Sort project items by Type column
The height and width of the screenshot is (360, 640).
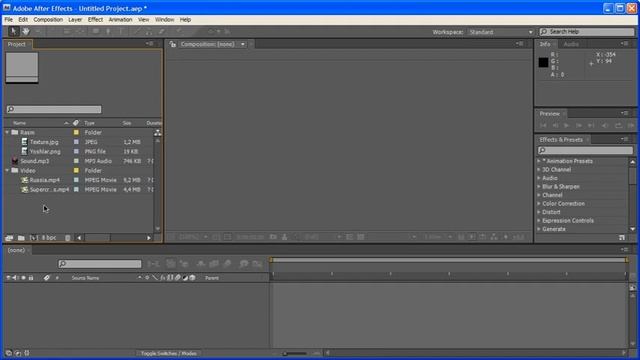(89, 123)
